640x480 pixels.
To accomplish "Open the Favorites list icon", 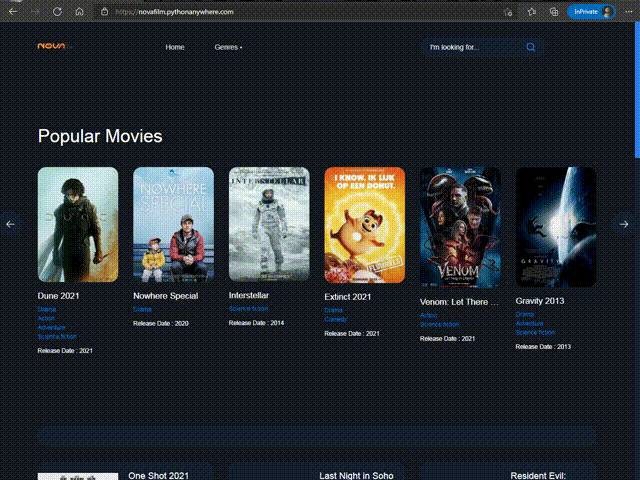I will click(531, 12).
